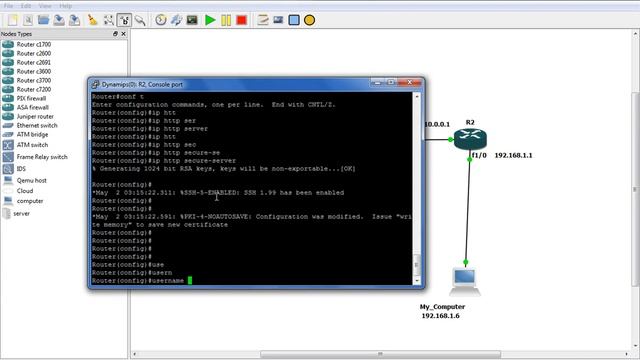Toggle the show hostnames button
Image resolution: width=640 pixels, height=360 pixels.
[124, 20]
